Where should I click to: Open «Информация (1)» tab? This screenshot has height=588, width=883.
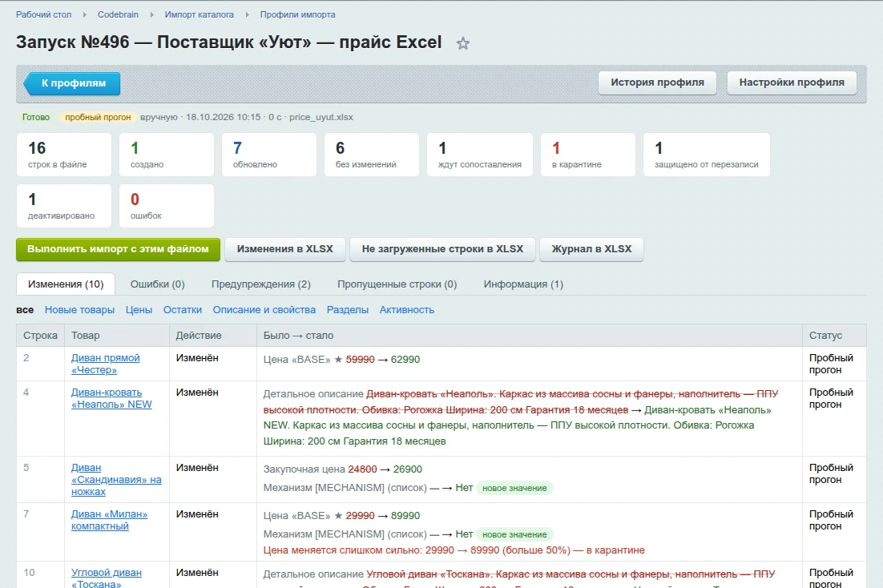(523, 284)
